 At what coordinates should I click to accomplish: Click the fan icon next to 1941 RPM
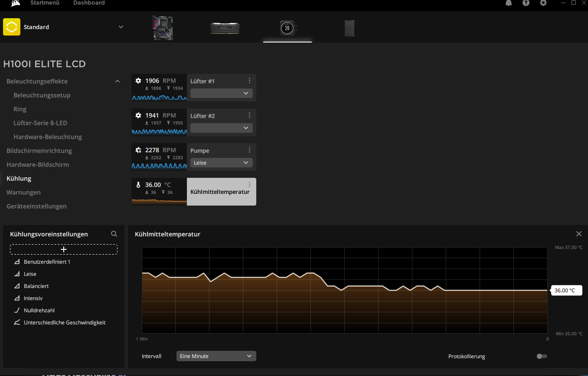pyautogui.click(x=138, y=115)
